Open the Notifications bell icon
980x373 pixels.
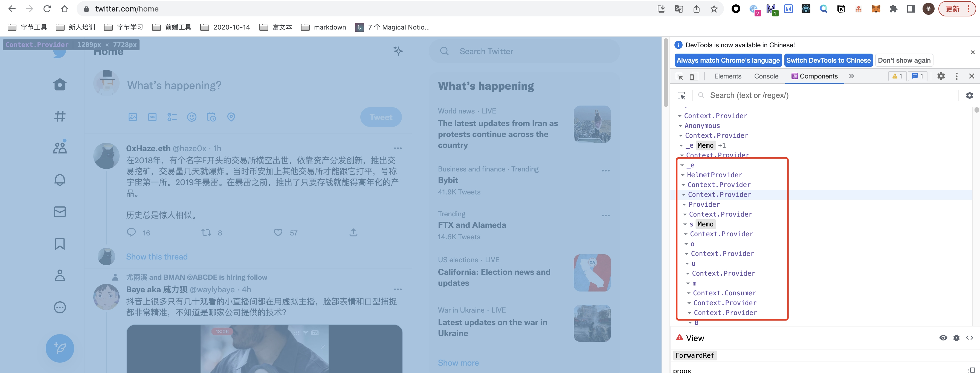pyautogui.click(x=60, y=179)
